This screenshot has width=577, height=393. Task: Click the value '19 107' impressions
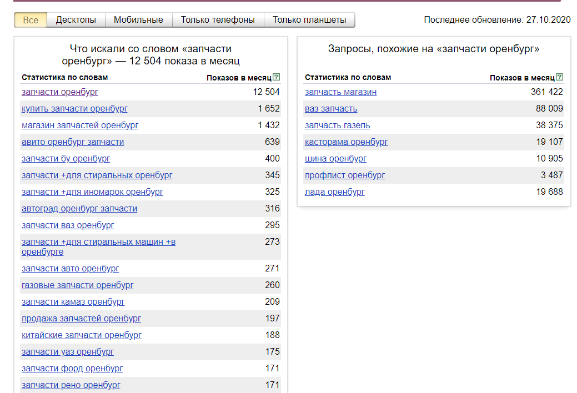click(x=549, y=142)
